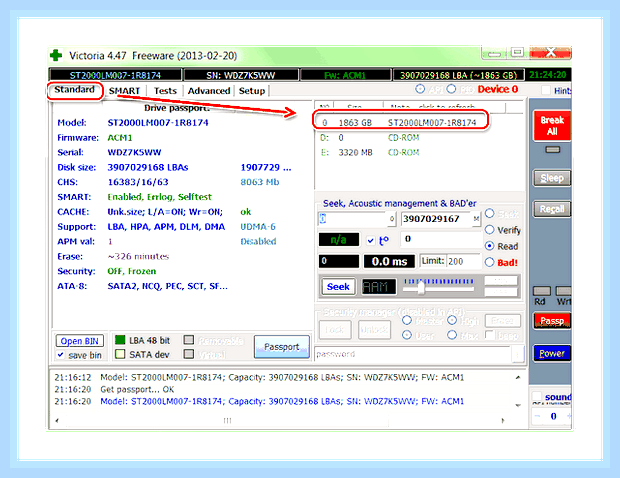Click the Passport button
The width and height of the screenshot is (620, 478).
pyautogui.click(x=282, y=347)
